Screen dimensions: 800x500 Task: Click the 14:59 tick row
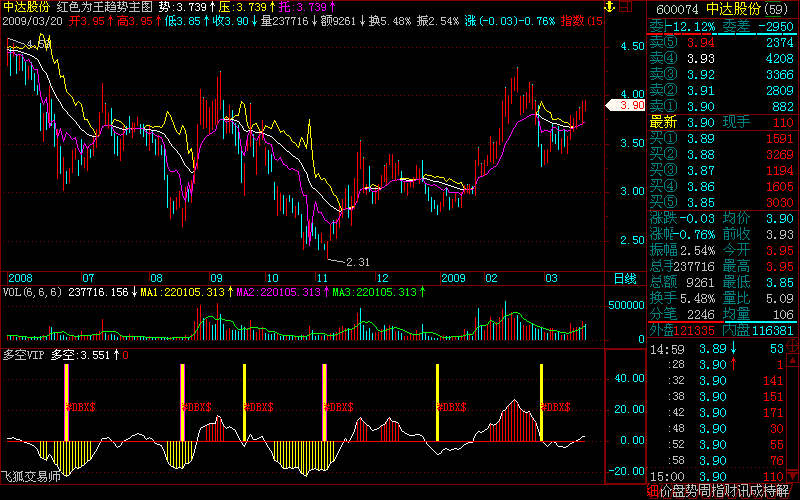(x=716, y=349)
